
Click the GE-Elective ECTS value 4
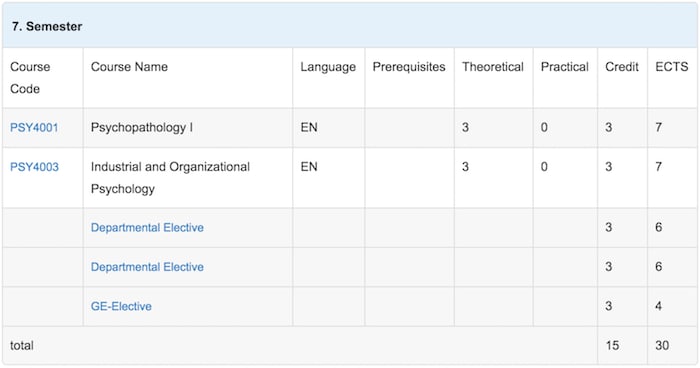658,306
